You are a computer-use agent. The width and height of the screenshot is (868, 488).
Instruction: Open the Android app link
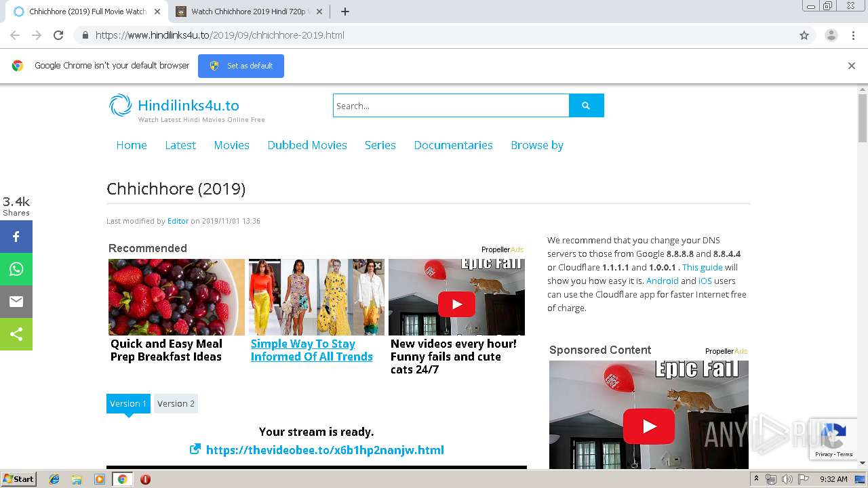point(663,281)
